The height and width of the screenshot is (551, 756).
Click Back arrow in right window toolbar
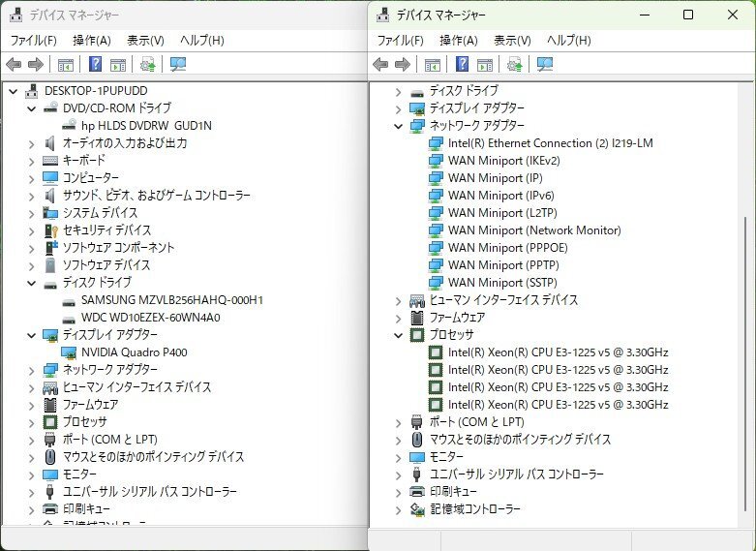pos(380,64)
